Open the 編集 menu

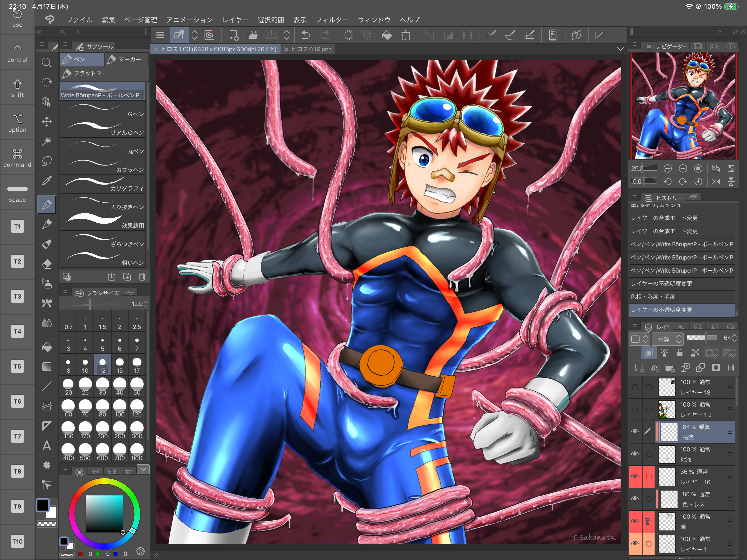coord(108,20)
